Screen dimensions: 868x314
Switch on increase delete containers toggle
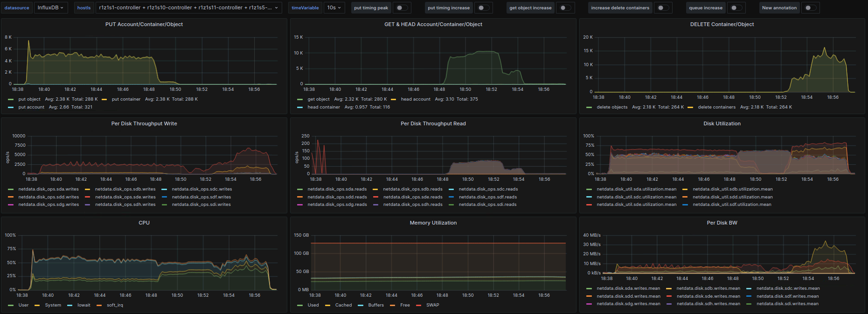tap(662, 8)
